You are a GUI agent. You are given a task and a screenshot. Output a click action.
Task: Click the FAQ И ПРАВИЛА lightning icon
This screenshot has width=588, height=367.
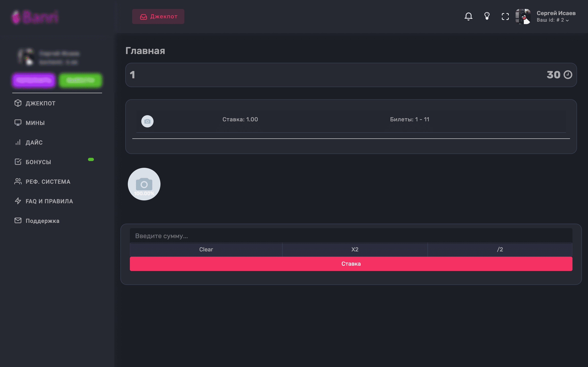(x=18, y=201)
